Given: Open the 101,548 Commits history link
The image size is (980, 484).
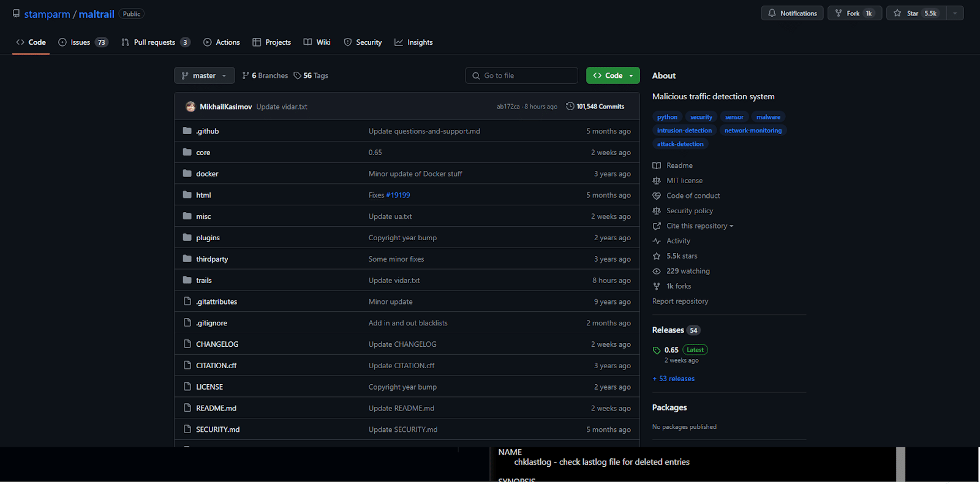Looking at the screenshot, I should 595,107.
